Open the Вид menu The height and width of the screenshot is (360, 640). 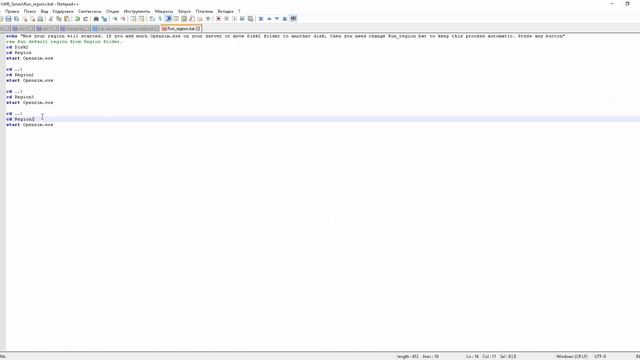pyautogui.click(x=44, y=11)
